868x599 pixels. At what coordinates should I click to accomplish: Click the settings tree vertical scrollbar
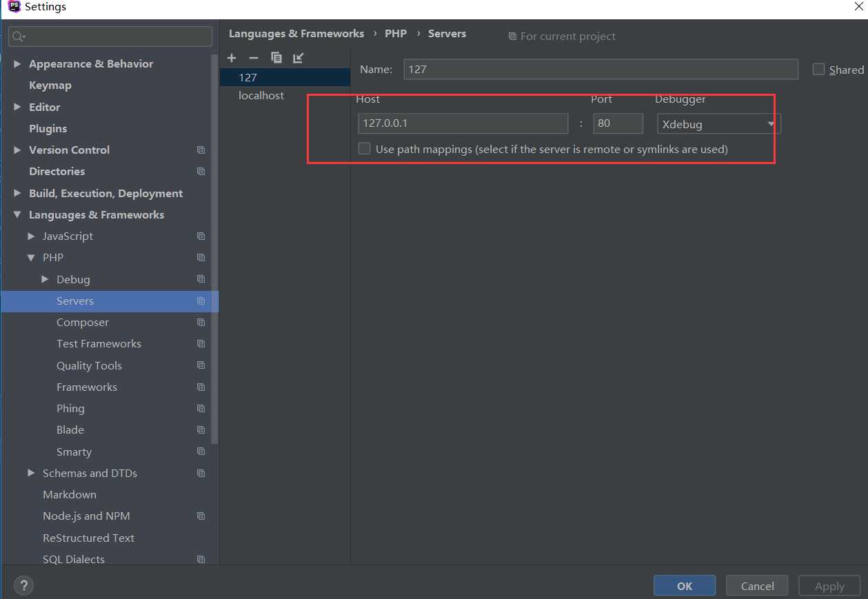click(214, 248)
